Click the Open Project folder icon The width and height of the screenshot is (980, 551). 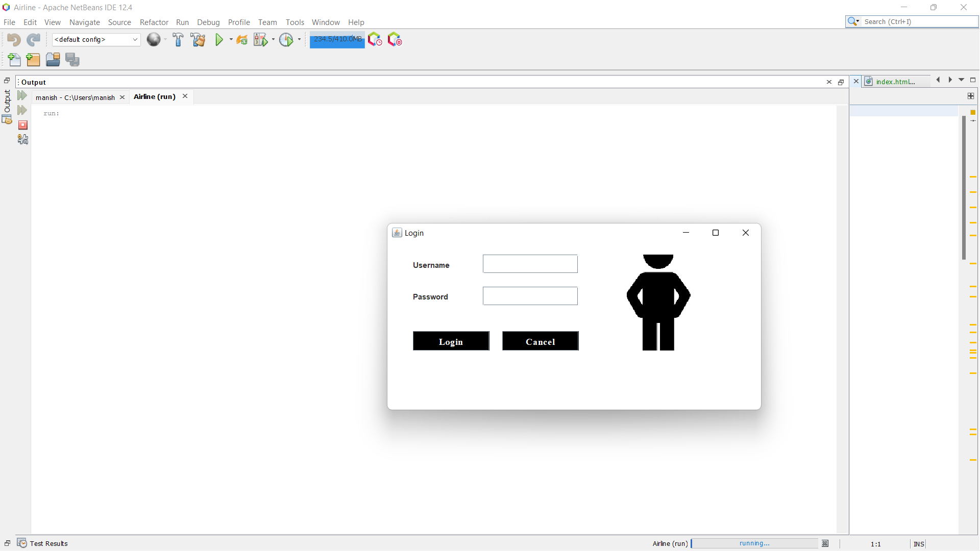[53, 60]
